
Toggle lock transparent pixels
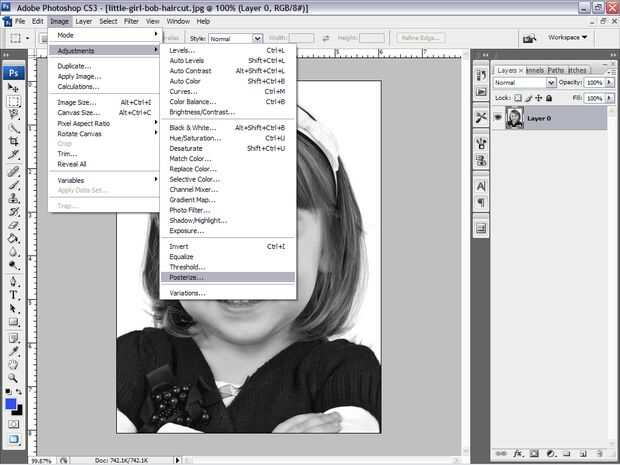[x=518, y=98]
